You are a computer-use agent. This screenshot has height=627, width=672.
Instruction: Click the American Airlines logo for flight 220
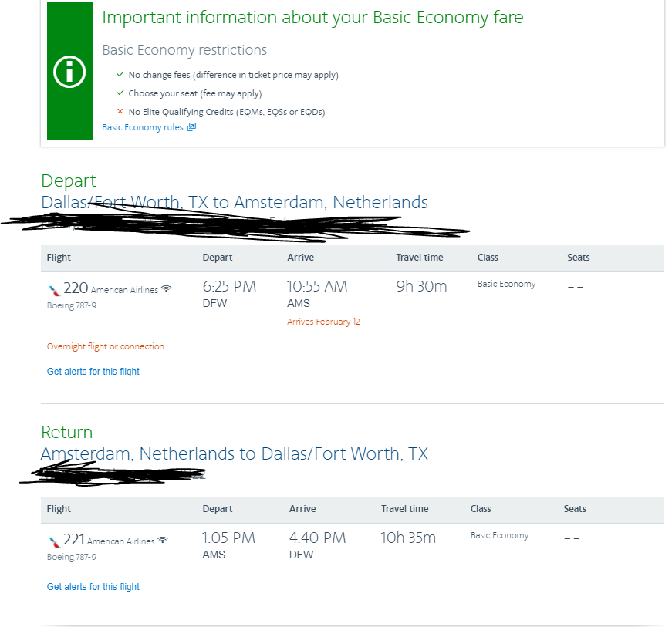53,290
